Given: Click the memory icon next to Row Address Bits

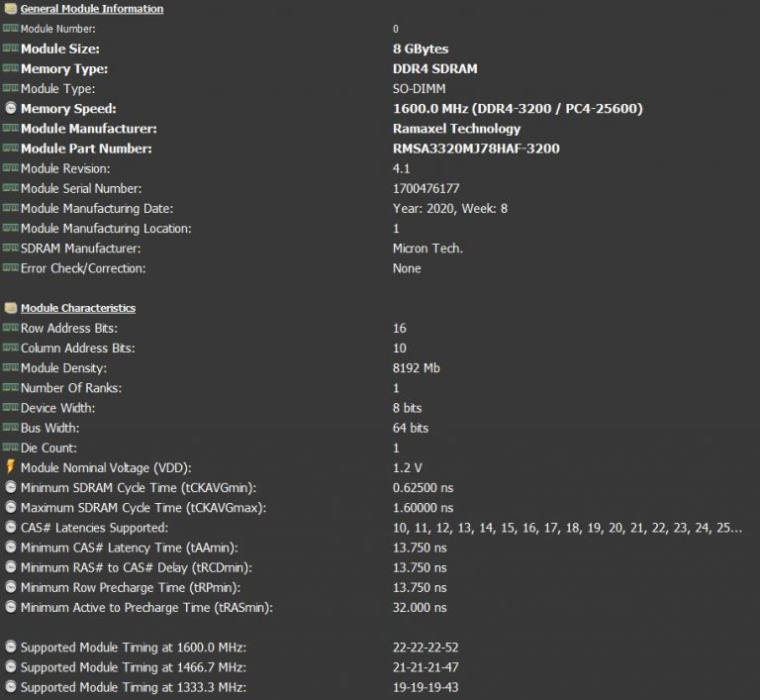Looking at the screenshot, I should point(10,328).
